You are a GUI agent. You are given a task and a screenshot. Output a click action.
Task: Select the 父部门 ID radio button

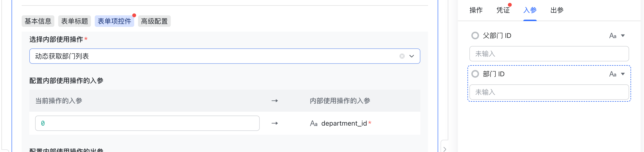pyautogui.click(x=475, y=36)
